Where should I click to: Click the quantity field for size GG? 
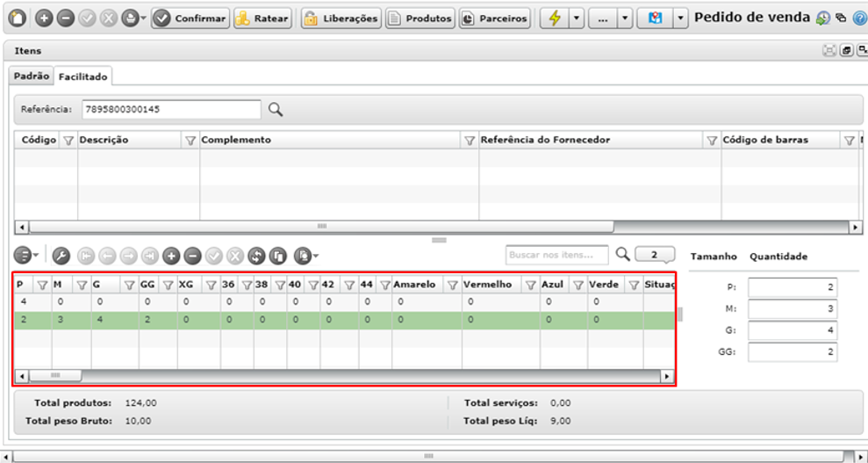coord(793,351)
